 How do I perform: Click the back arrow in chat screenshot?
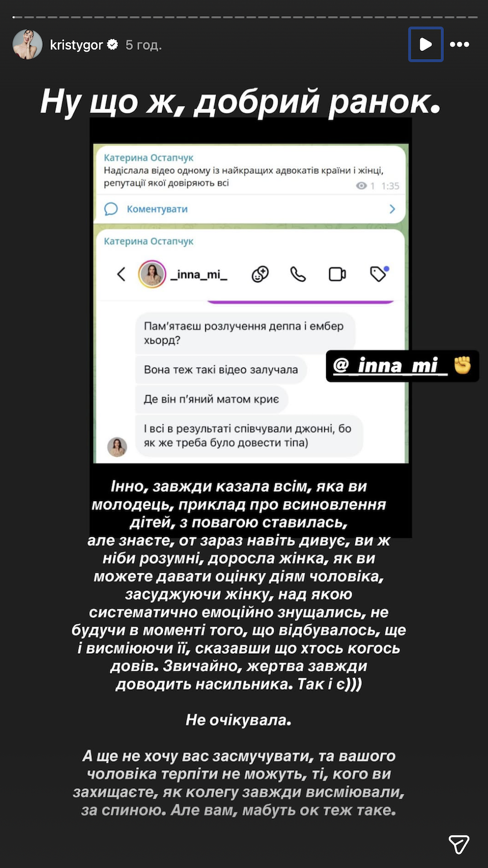(121, 274)
